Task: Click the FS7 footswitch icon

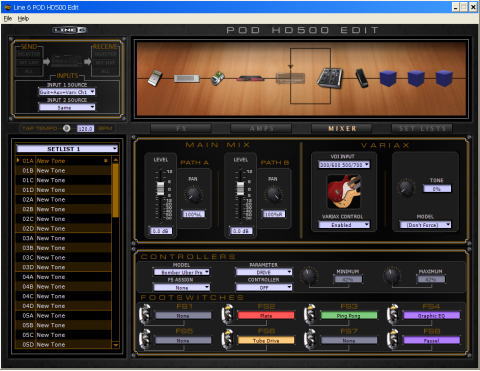Action: tap(310, 339)
